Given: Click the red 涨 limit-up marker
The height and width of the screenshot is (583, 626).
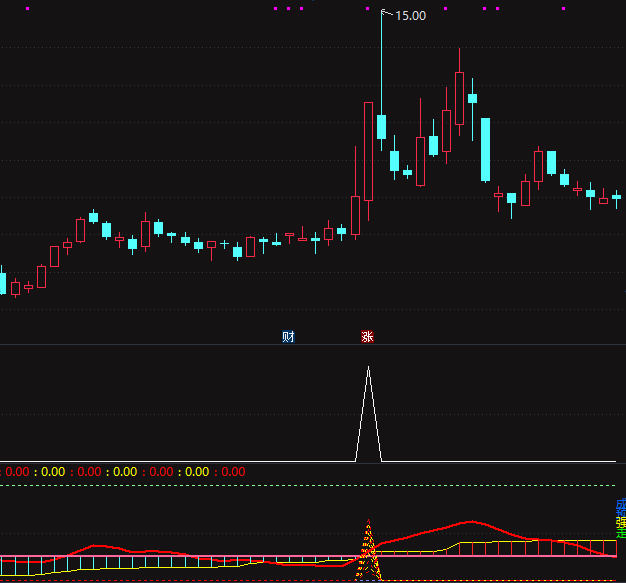Looking at the screenshot, I should (x=367, y=337).
